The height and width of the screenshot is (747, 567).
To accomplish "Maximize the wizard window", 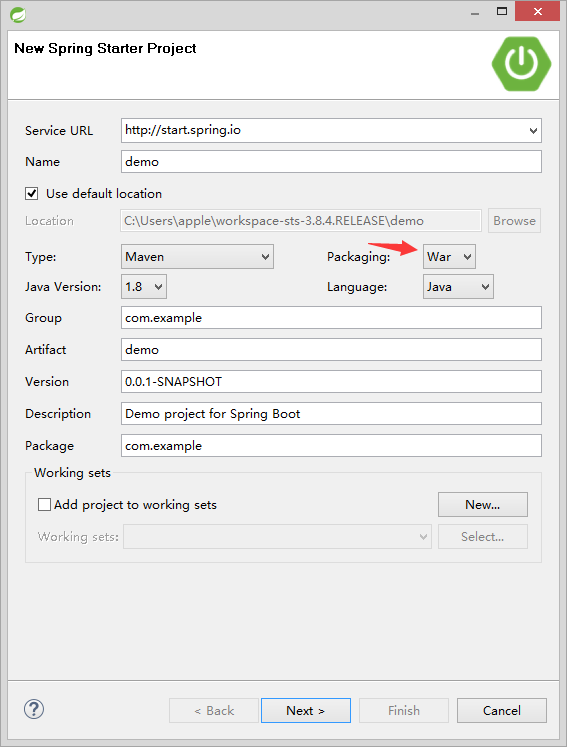I will coord(502,11).
